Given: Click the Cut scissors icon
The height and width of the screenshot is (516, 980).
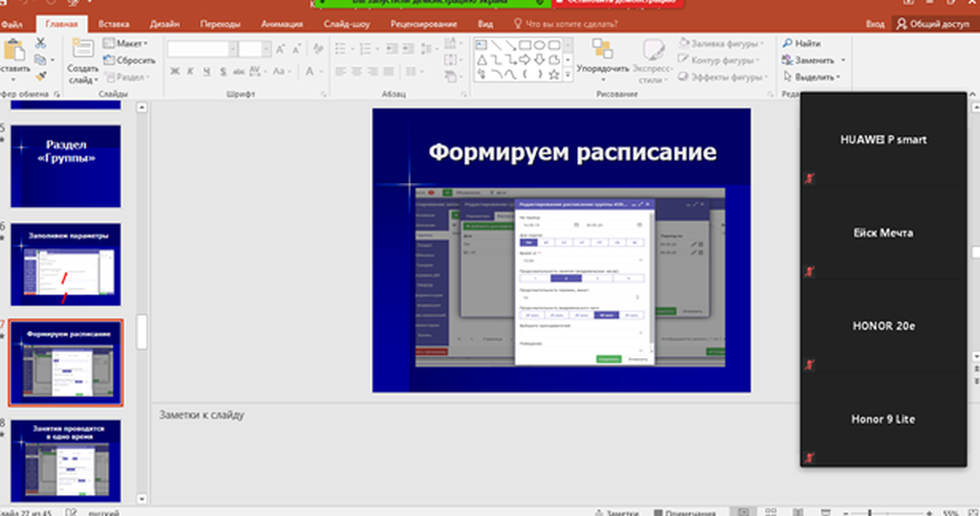Looking at the screenshot, I should coord(41,43).
